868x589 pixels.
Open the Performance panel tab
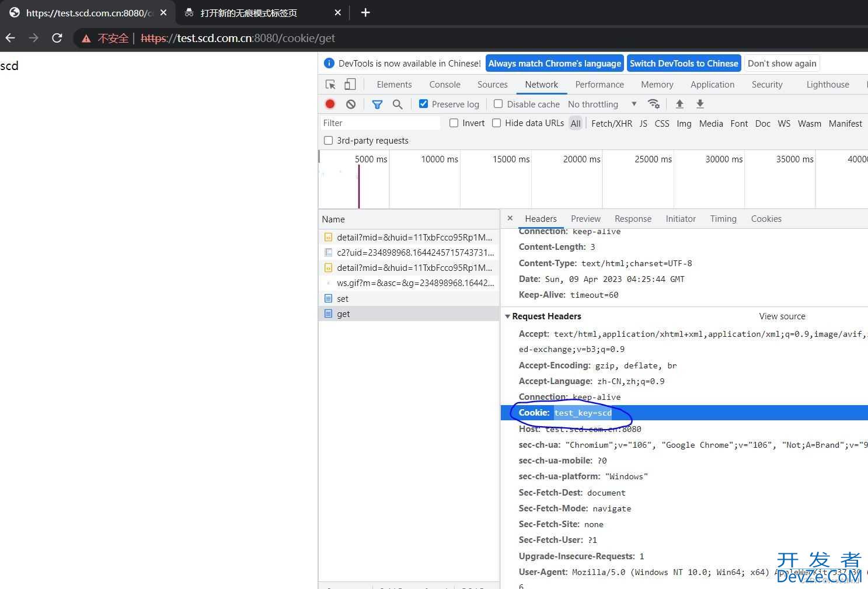click(x=599, y=85)
